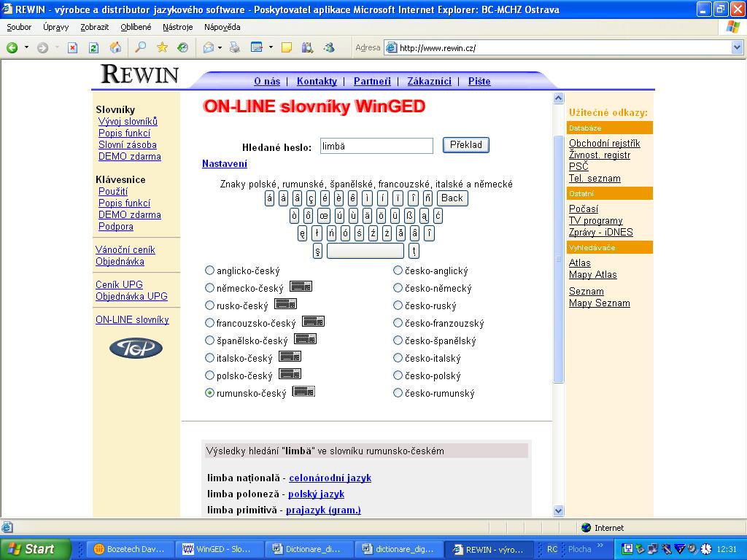Click the Research books toolbar icon
The image size is (747, 560).
click(x=307, y=47)
